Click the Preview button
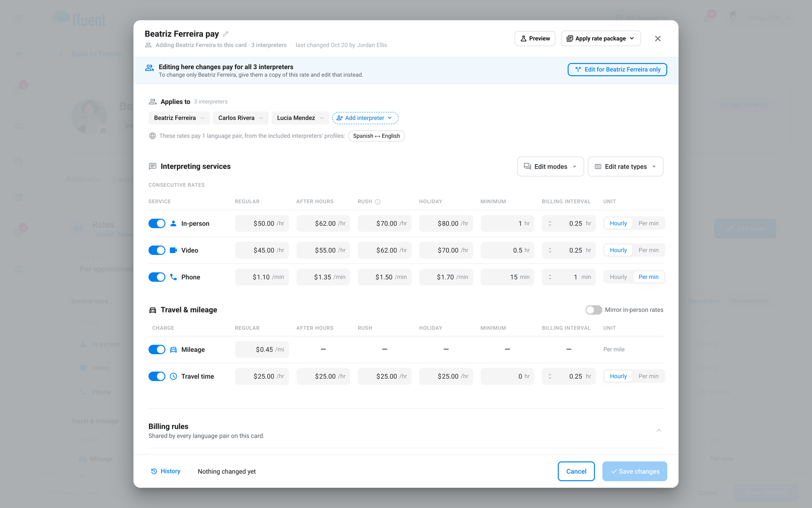 click(x=535, y=39)
